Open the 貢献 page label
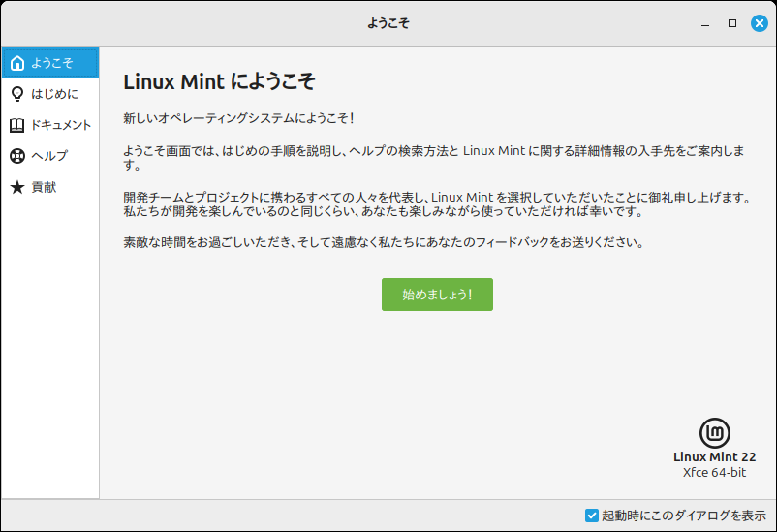 44,187
